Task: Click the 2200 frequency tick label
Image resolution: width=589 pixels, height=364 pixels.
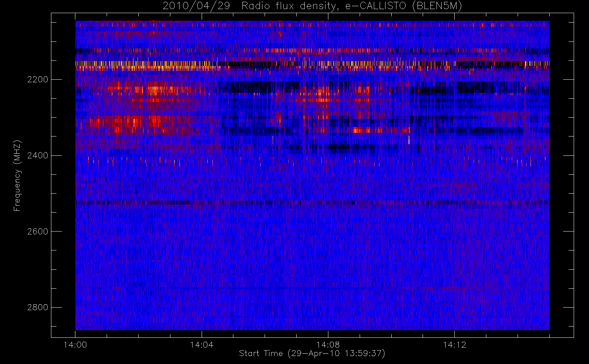Action: (x=37, y=79)
